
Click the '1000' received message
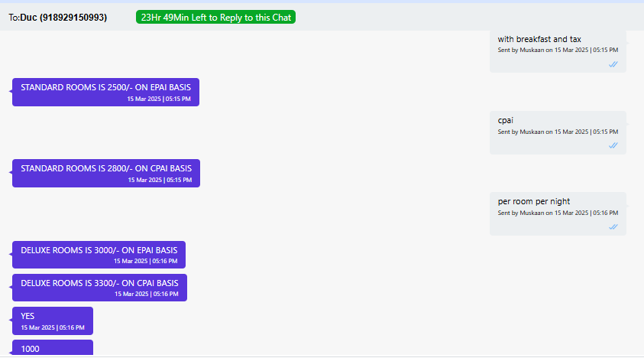[53, 348]
